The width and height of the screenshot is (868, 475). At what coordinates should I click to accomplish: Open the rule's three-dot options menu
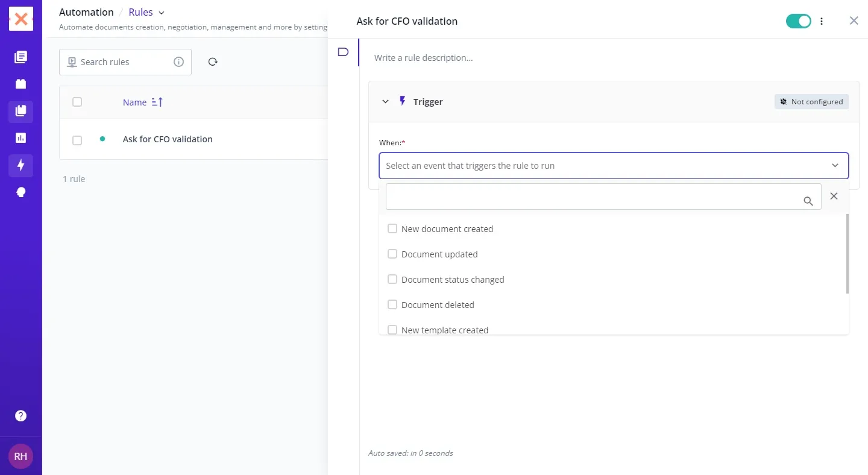822,21
